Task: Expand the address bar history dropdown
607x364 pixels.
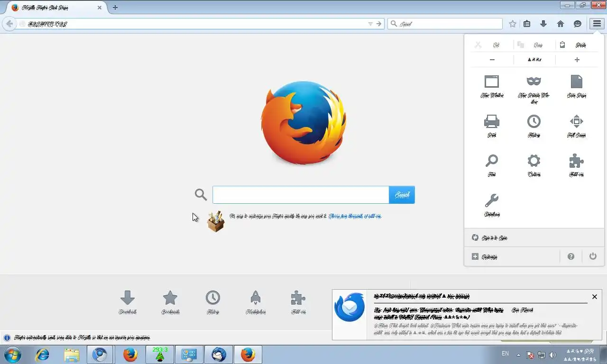Action: click(x=370, y=24)
